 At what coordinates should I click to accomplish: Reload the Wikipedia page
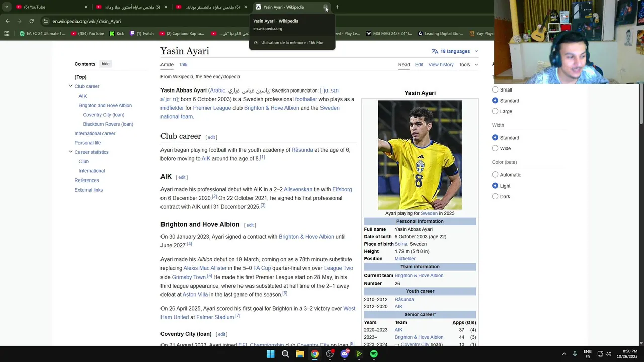31,21
